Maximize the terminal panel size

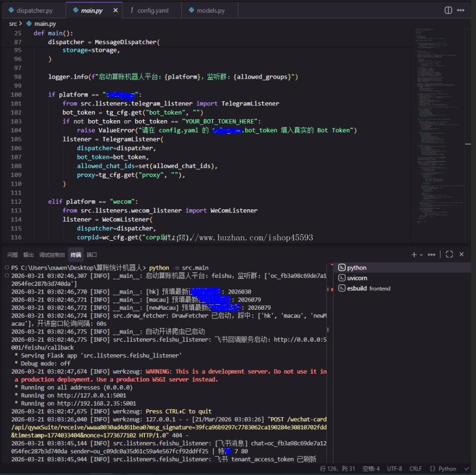tap(449, 254)
